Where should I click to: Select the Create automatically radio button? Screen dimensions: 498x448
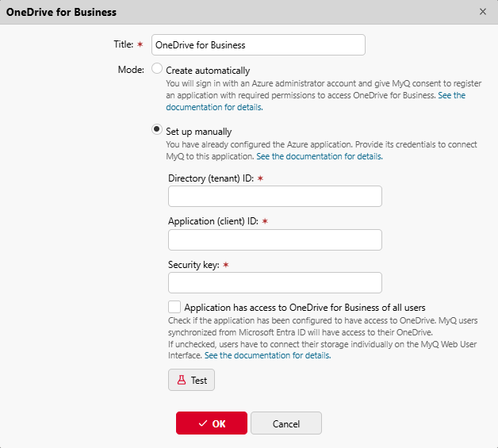(x=157, y=70)
